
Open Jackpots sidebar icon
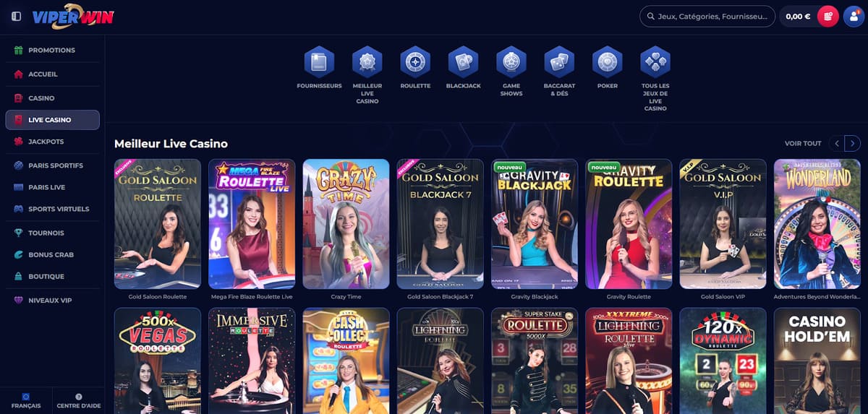[x=19, y=142]
